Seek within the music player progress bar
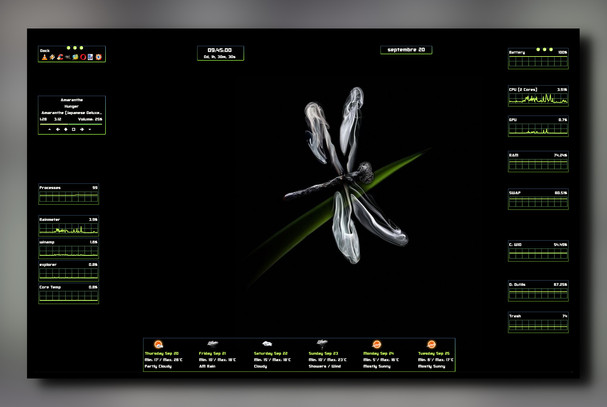The image size is (607, 407). [x=71, y=124]
